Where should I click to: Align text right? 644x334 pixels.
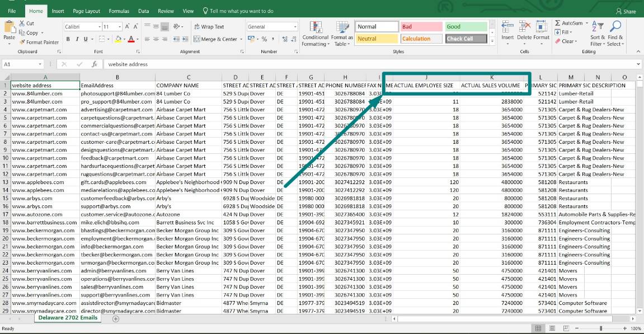tap(164, 39)
